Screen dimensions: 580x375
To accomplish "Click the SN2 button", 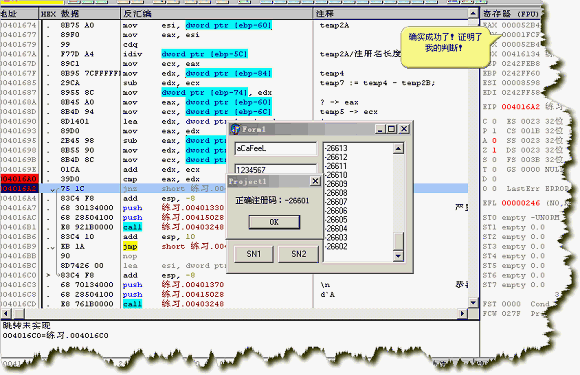I will (299, 254).
